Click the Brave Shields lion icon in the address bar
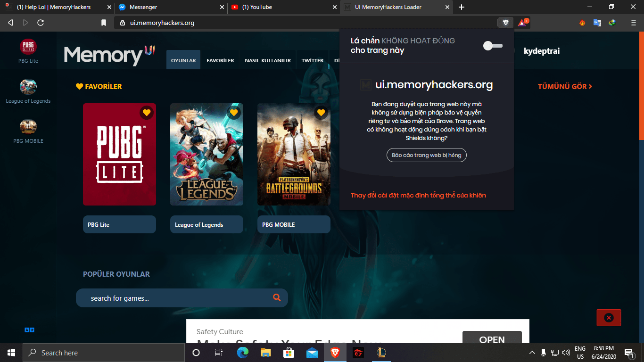Viewport: 644px width, 362px height. [x=506, y=22]
